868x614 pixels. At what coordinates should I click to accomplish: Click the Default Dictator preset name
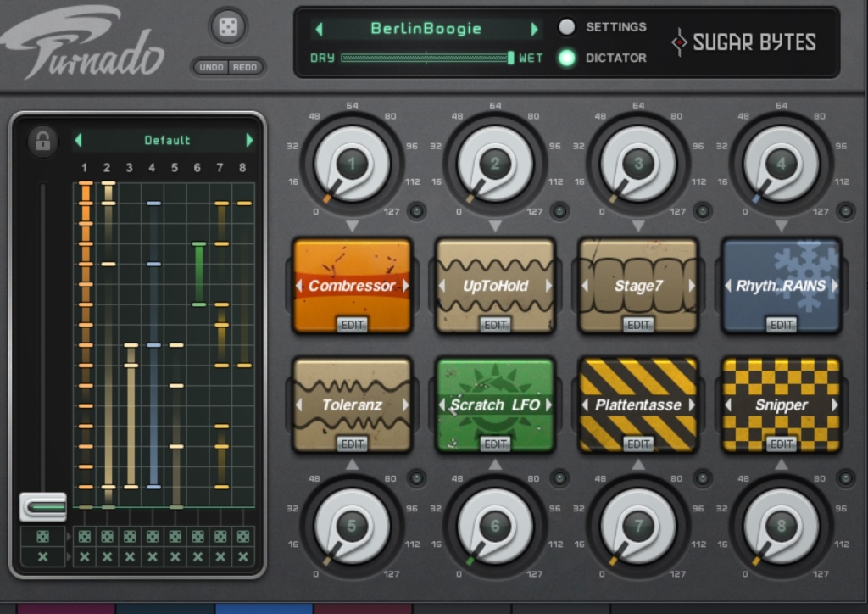(x=166, y=140)
